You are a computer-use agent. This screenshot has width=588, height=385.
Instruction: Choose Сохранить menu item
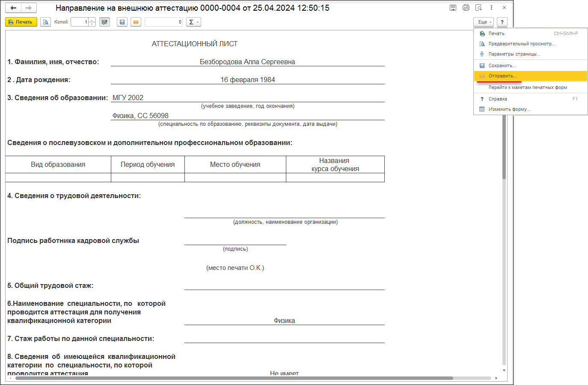(x=531, y=65)
